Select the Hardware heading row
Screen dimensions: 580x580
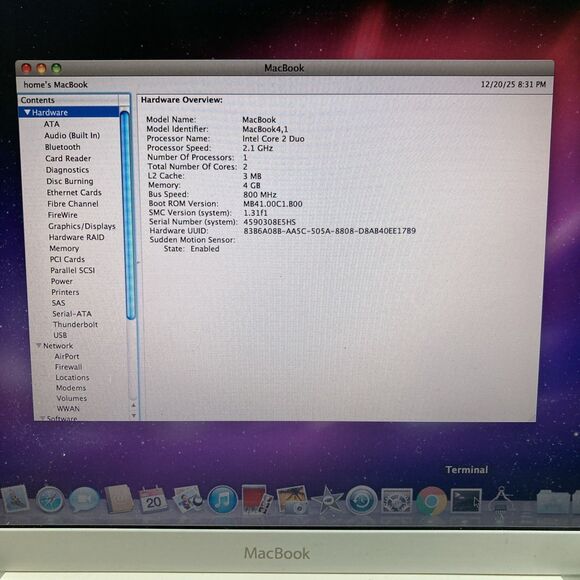(x=69, y=112)
